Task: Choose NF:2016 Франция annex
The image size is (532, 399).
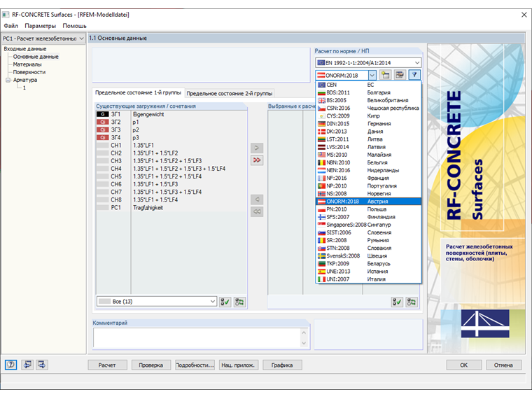Action: pos(368,178)
